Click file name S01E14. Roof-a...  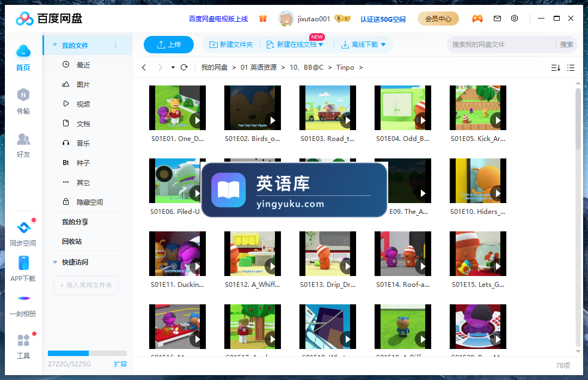pos(403,285)
